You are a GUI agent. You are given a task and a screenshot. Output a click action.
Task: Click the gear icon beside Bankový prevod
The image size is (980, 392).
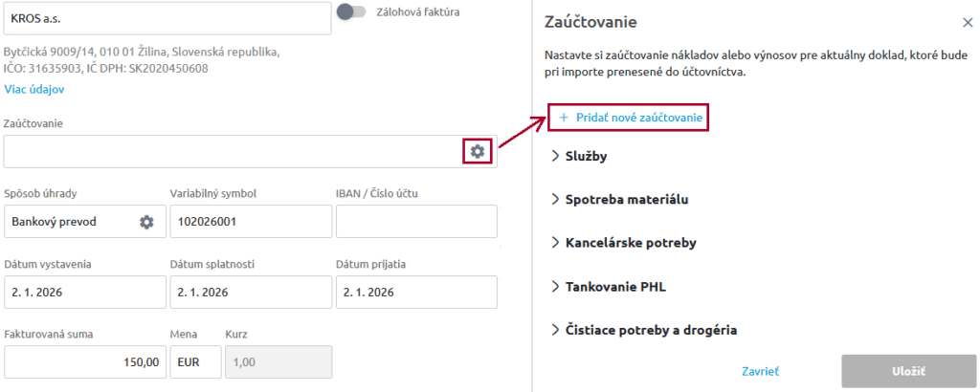(x=146, y=222)
